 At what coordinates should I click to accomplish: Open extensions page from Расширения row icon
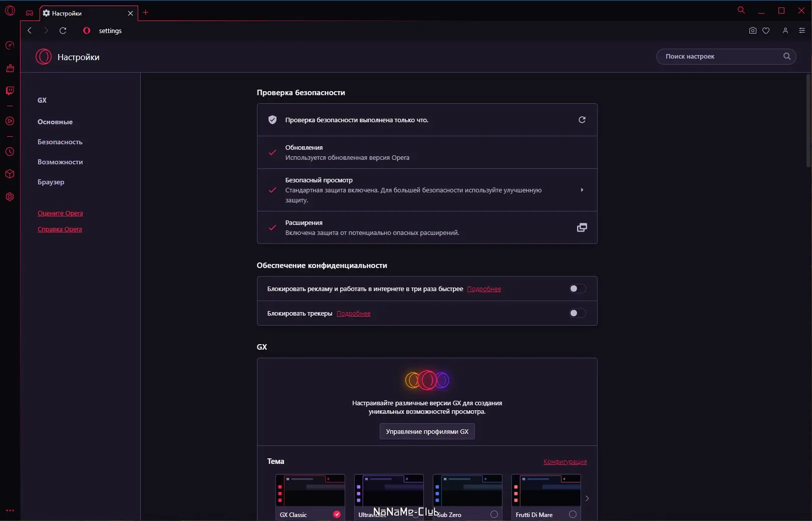coord(582,227)
